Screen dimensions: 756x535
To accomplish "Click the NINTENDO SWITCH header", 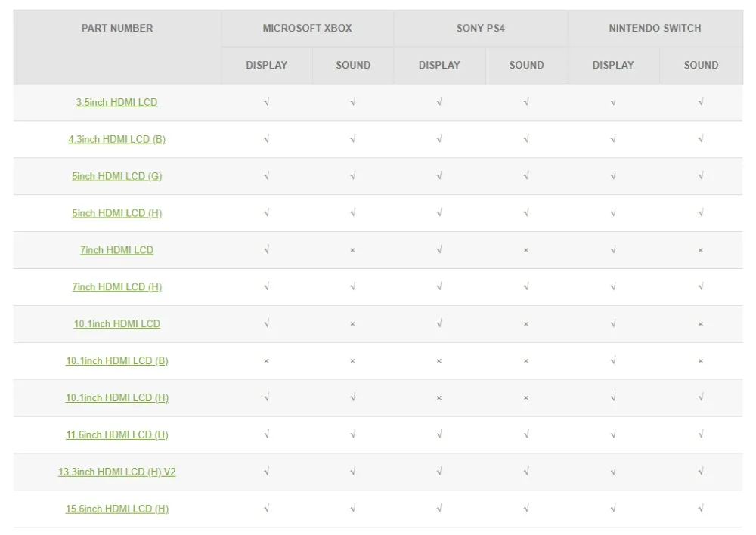I will pos(655,28).
